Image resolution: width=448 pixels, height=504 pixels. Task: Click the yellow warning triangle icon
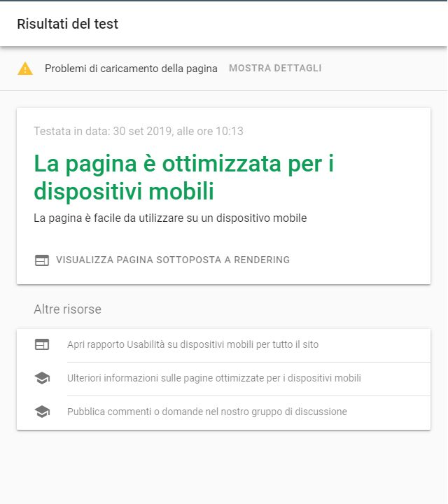[x=25, y=69]
